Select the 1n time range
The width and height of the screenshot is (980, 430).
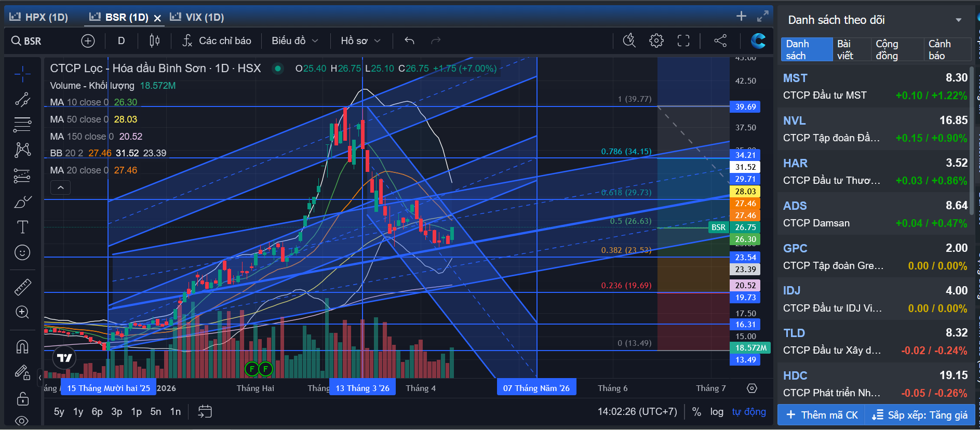pos(176,412)
